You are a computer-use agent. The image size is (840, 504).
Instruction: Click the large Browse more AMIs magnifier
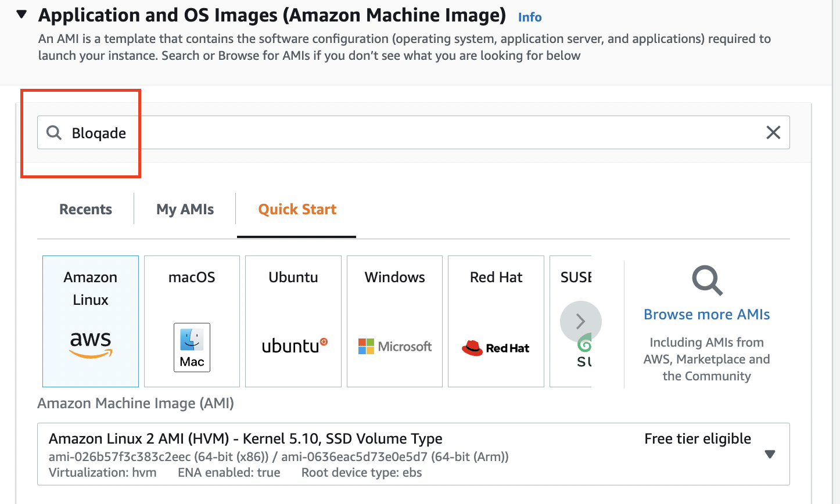click(707, 280)
